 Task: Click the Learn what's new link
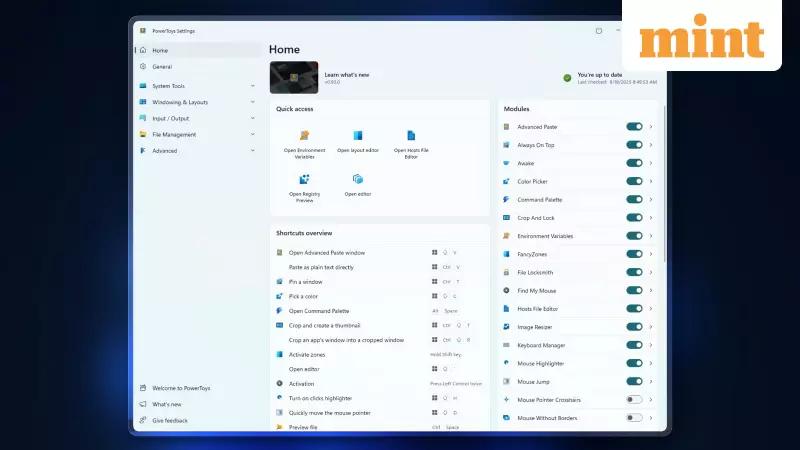(346, 75)
